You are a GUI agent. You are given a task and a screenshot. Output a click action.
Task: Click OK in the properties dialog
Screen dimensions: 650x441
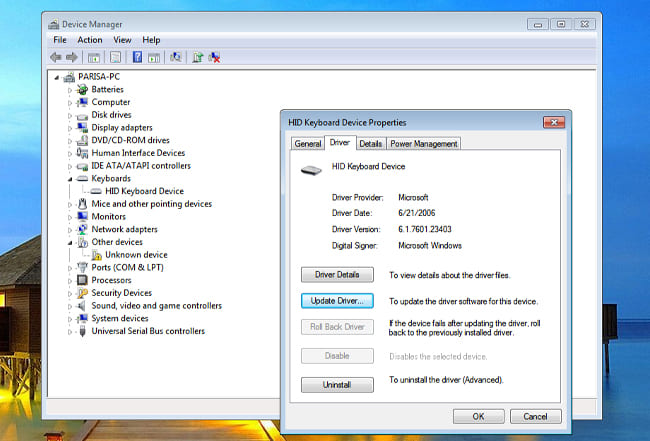pos(478,417)
